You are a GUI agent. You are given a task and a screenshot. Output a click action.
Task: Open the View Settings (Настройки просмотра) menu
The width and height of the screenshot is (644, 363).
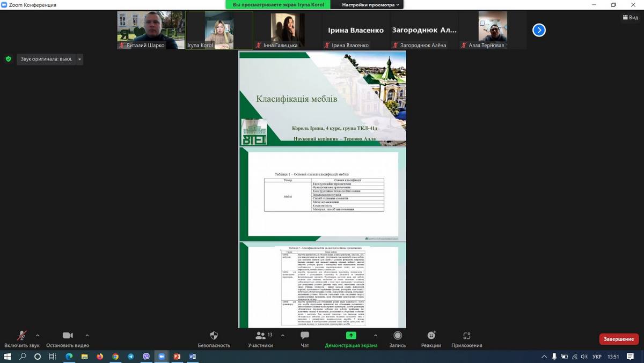(371, 5)
